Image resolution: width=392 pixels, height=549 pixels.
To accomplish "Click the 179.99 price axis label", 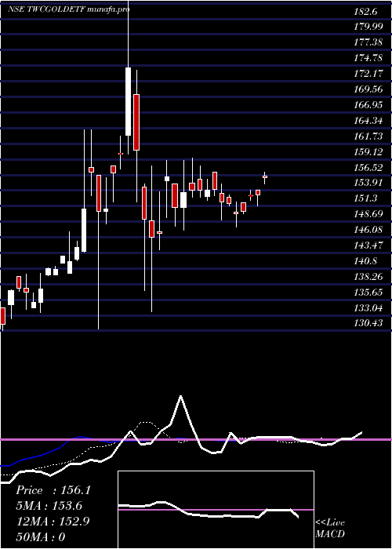I will pos(368,27).
